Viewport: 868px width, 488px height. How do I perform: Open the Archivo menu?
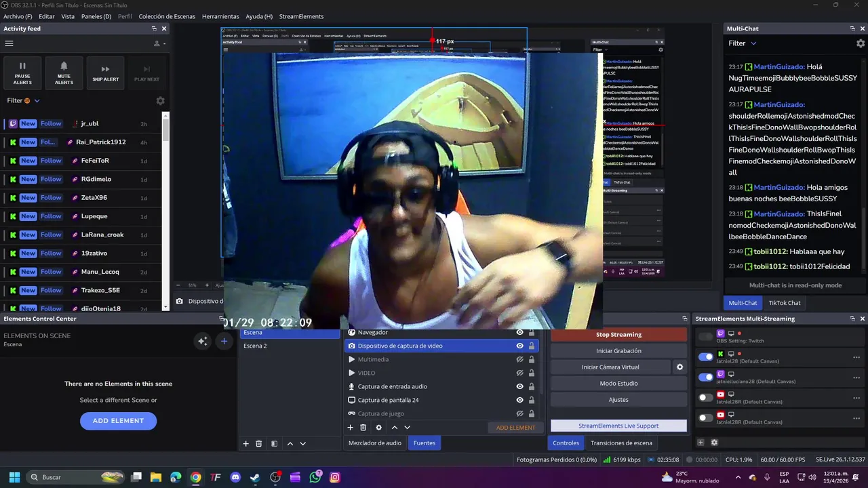[18, 16]
